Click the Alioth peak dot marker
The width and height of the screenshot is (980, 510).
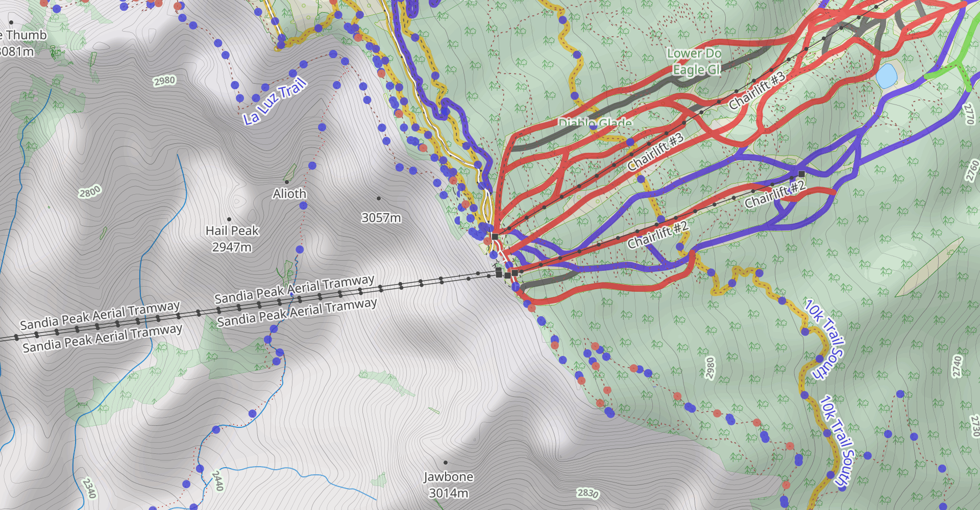[287, 182]
